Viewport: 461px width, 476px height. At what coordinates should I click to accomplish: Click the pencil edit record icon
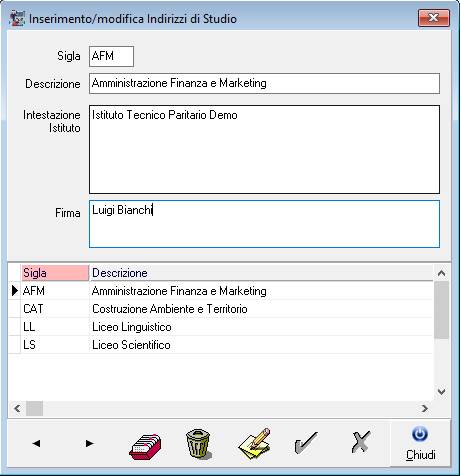click(254, 444)
